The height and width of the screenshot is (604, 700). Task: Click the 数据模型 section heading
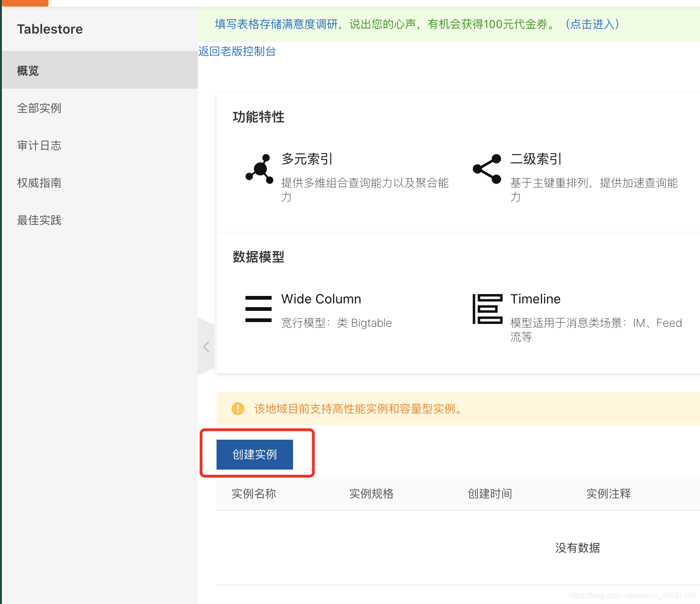click(x=259, y=257)
